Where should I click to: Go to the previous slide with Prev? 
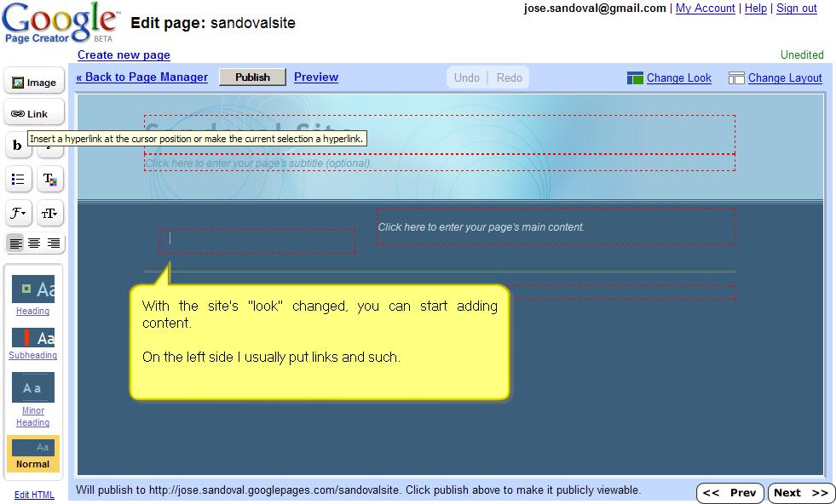(x=730, y=493)
